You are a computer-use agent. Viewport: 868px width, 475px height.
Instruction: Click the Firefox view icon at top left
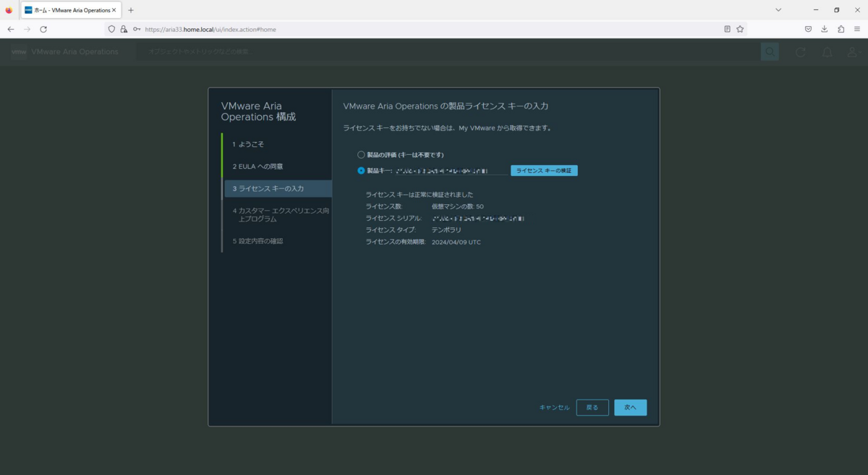click(x=9, y=10)
